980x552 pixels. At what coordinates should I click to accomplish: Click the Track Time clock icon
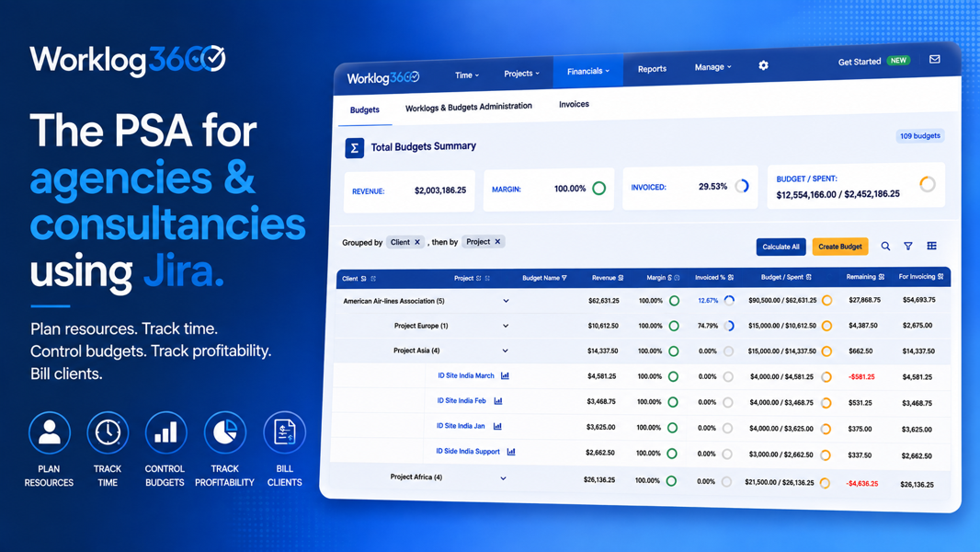coord(108,432)
